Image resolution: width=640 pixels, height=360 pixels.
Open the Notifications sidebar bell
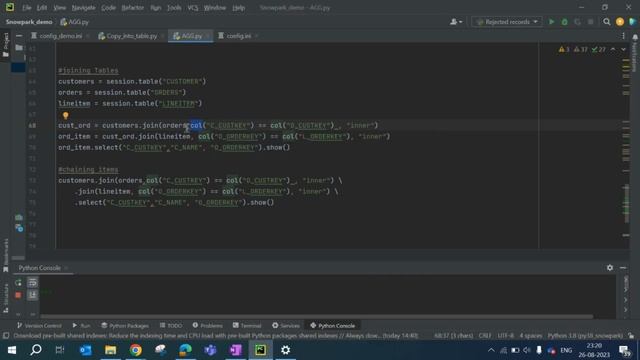coord(635,38)
